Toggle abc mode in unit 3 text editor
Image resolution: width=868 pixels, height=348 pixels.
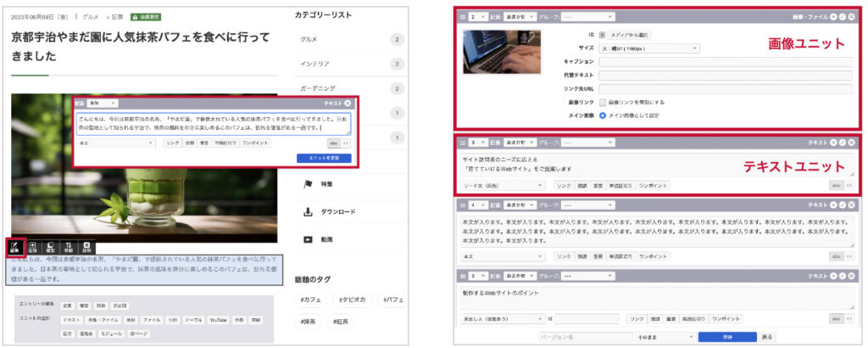coord(835,186)
